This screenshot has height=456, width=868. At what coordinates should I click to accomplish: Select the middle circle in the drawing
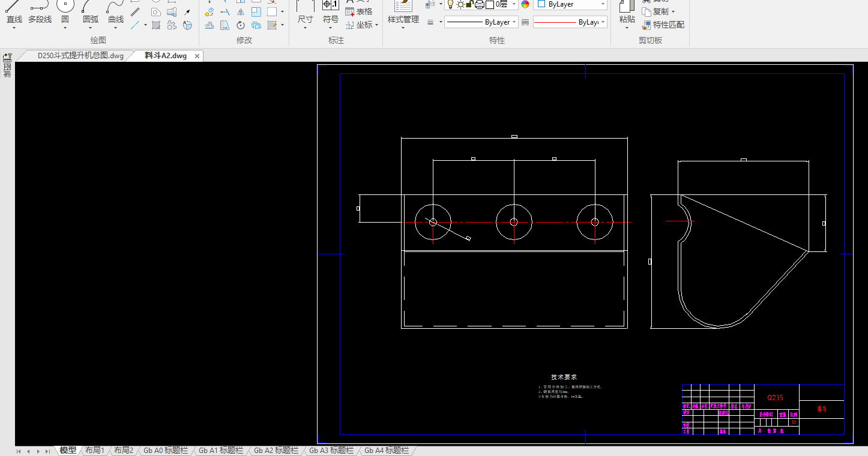coord(514,222)
